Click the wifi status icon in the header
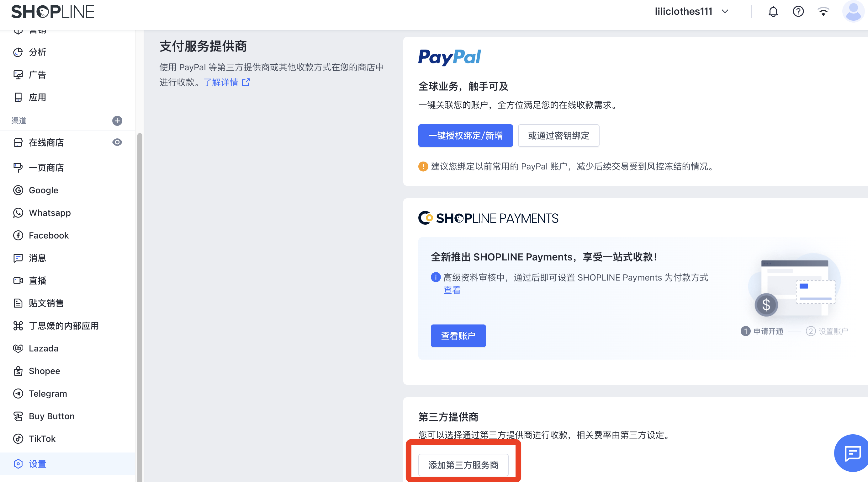The width and height of the screenshot is (868, 482). click(x=823, y=12)
